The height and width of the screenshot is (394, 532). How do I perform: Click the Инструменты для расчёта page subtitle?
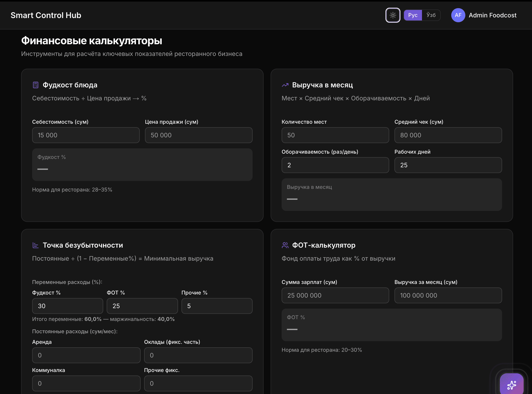(132, 54)
